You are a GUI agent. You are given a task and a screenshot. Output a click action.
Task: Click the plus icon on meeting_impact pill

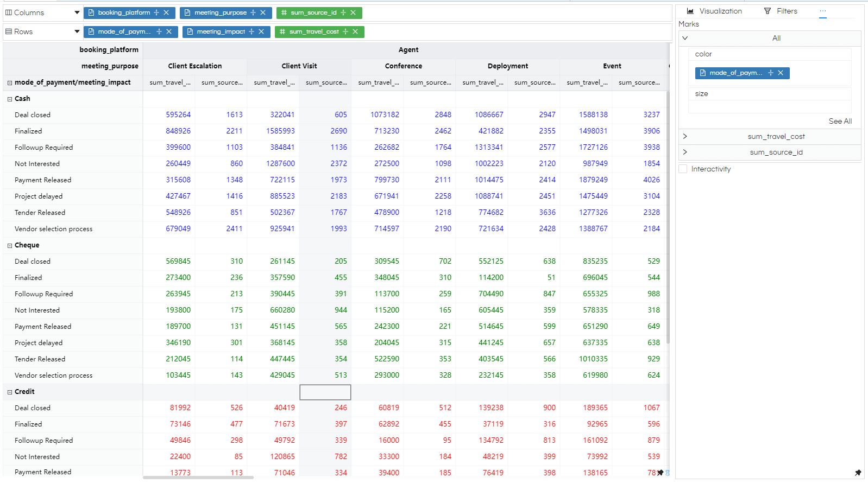coord(251,31)
